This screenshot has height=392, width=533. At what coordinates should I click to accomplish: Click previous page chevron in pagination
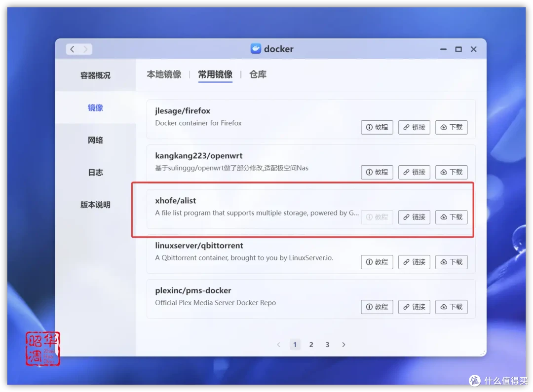pyautogui.click(x=279, y=345)
